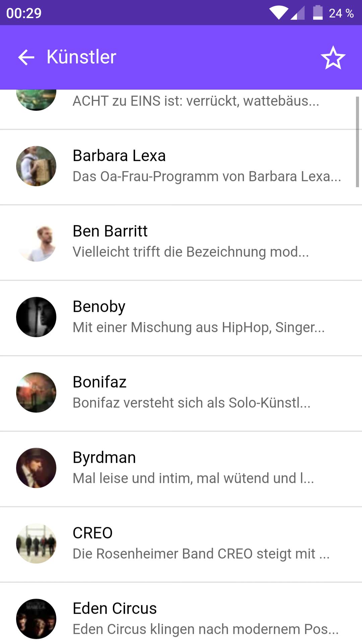Select Byrdman artist name

click(104, 458)
